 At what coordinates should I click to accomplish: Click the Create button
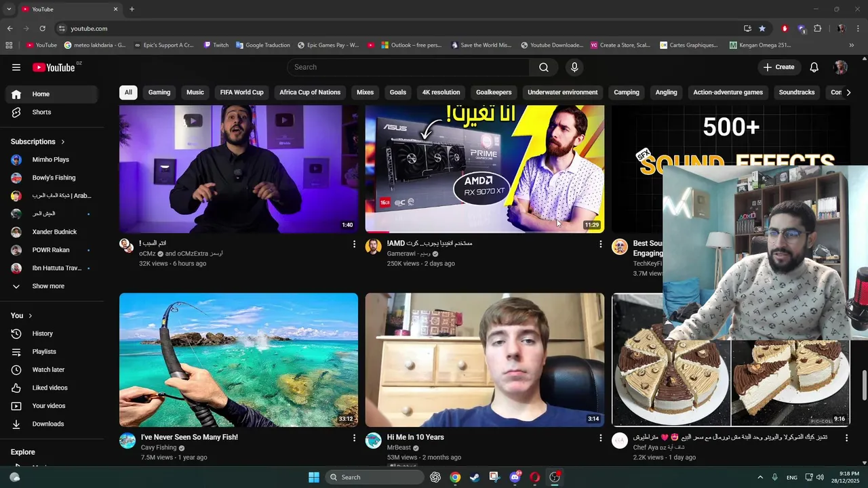778,67
